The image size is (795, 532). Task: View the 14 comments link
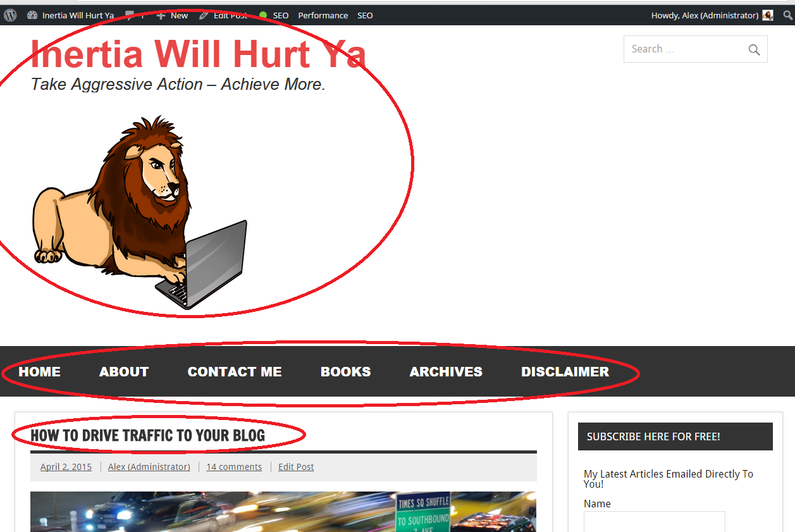coord(234,467)
